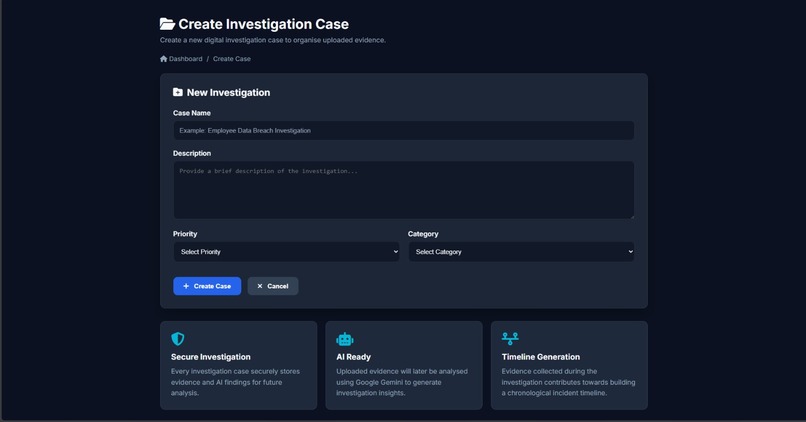Click the shield icon on Secure Investigation card
806x422 pixels.
pos(178,339)
